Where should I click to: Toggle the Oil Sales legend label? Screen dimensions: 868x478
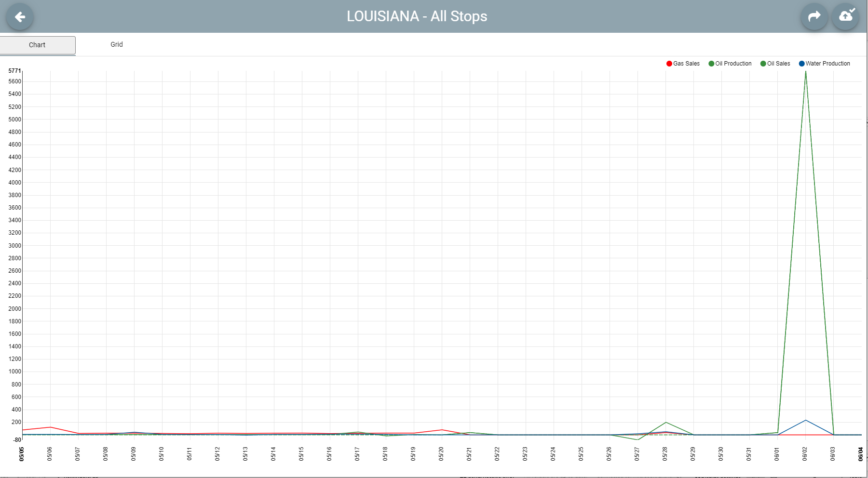778,64
